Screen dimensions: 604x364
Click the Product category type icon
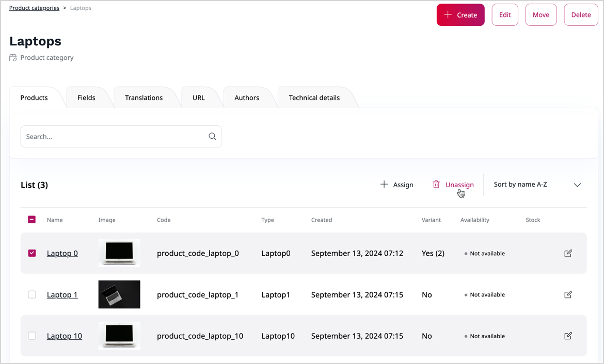click(13, 58)
